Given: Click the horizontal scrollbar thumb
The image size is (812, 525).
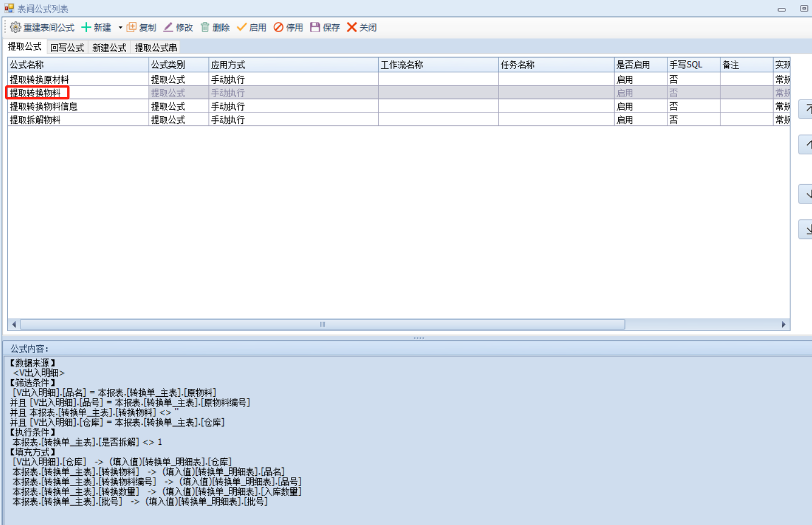Looking at the screenshot, I should tap(322, 324).
